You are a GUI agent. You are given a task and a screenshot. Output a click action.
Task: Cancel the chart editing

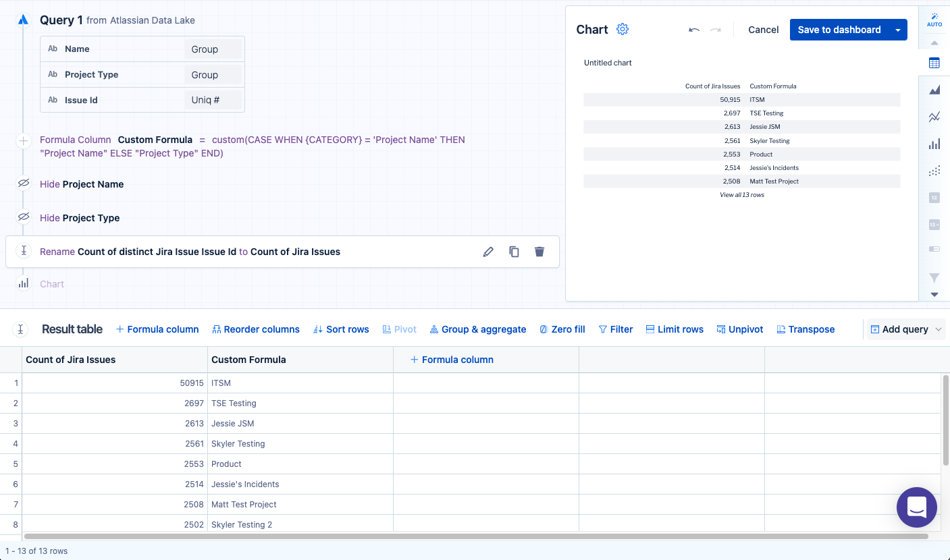tap(764, 30)
